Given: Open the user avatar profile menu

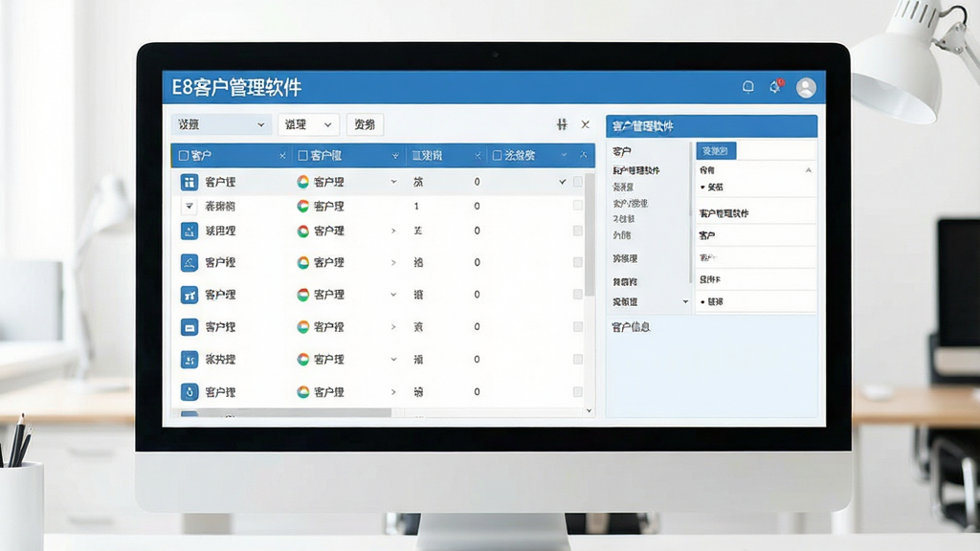Looking at the screenshot, I should [x=806, y=87].
